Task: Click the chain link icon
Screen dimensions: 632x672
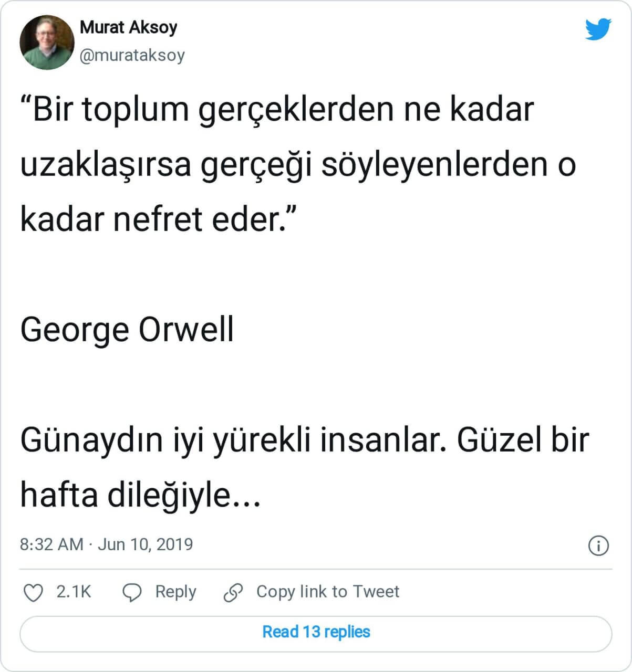Action: pyautogui.click(x=233, y=593)
